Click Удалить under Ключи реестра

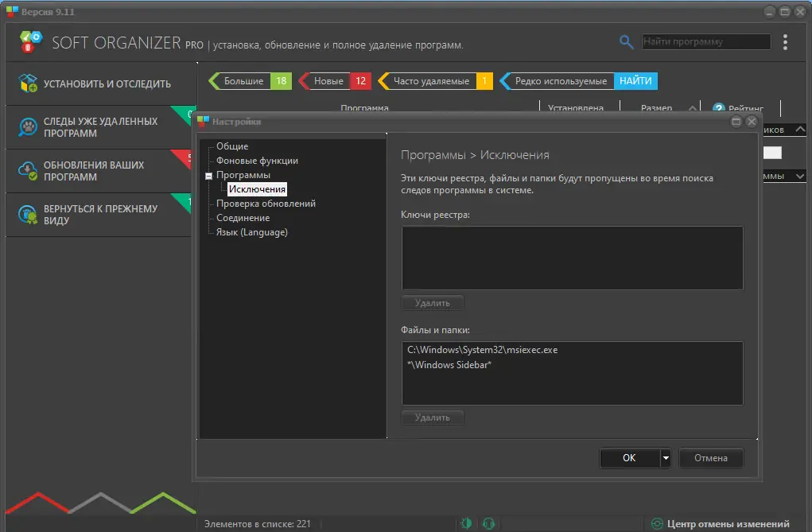tap(433, 303)
